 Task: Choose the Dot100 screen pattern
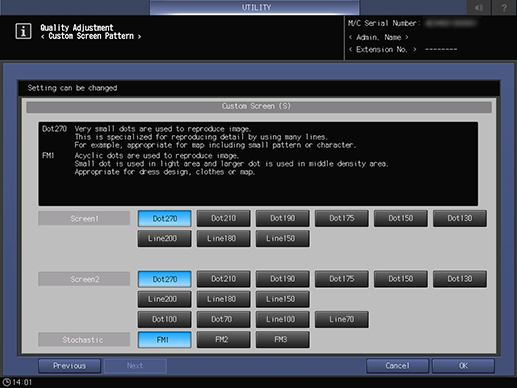[165, 319]
